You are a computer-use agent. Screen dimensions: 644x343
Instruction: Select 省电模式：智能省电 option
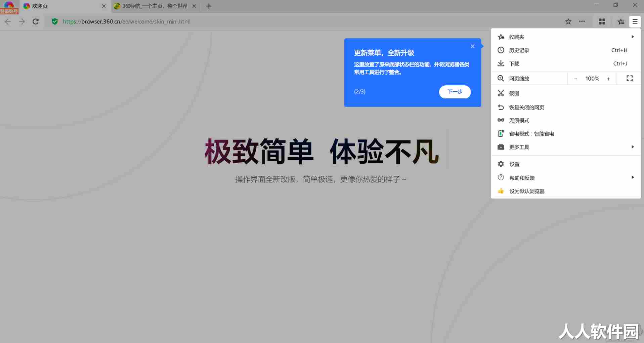point(566,133)
